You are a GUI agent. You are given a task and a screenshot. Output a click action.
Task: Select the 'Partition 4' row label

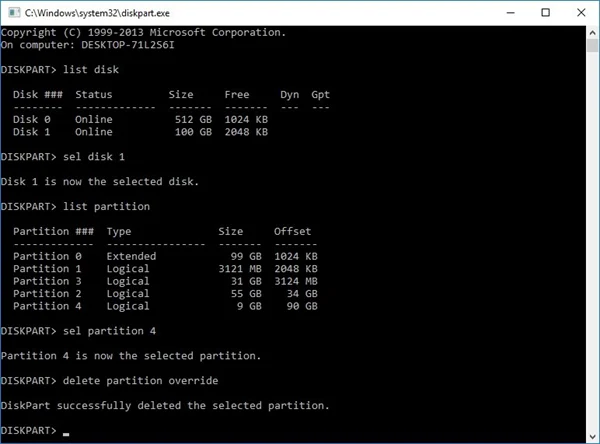point(47,306)
